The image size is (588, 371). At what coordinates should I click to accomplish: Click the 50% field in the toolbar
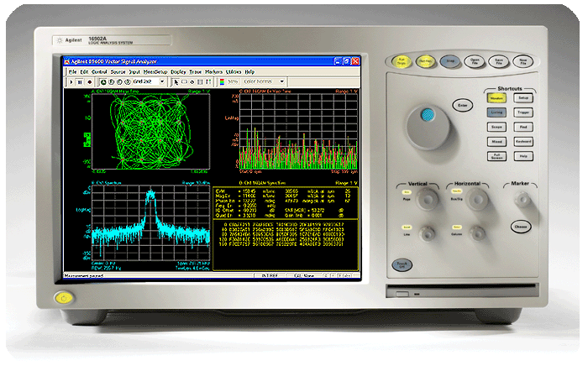tap(233, 81)
